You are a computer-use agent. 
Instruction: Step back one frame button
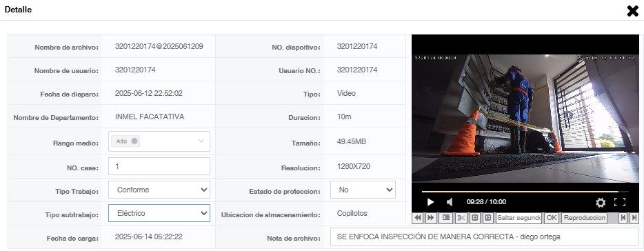[475, 218]
